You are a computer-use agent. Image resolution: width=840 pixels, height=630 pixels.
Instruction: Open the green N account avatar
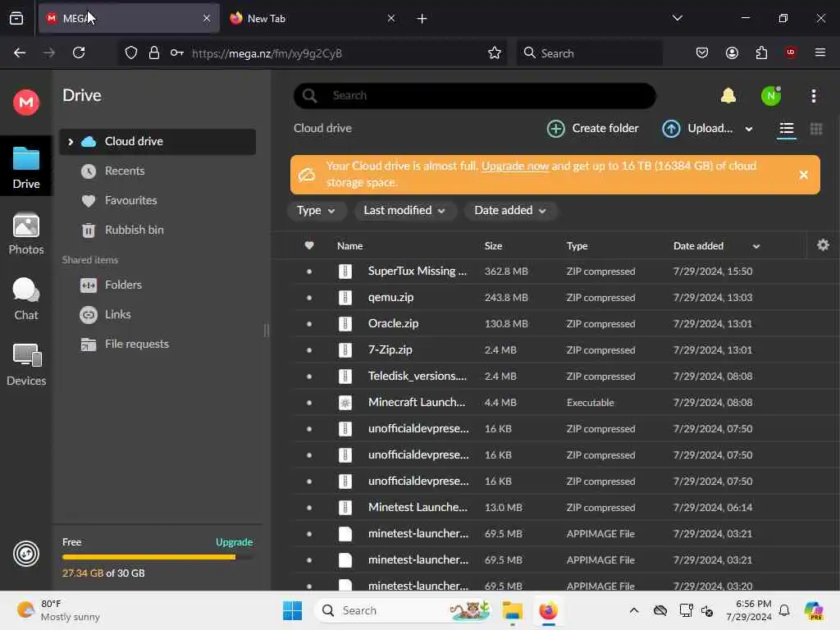pyautogui.click(x=771, y=96)
